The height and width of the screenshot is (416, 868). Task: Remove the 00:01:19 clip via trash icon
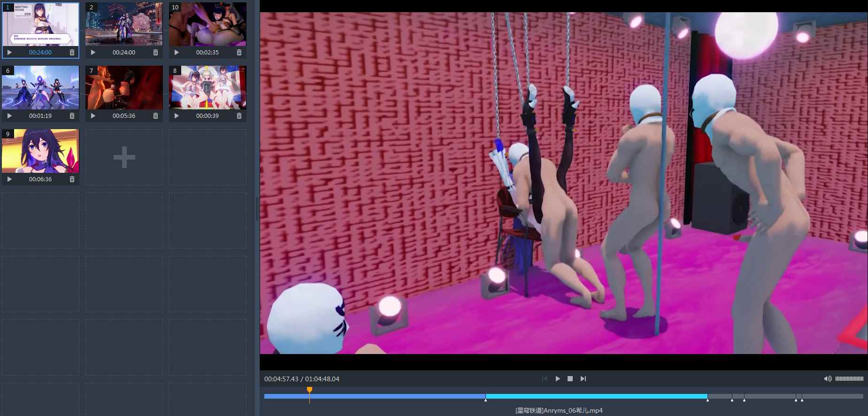(72, 116)
